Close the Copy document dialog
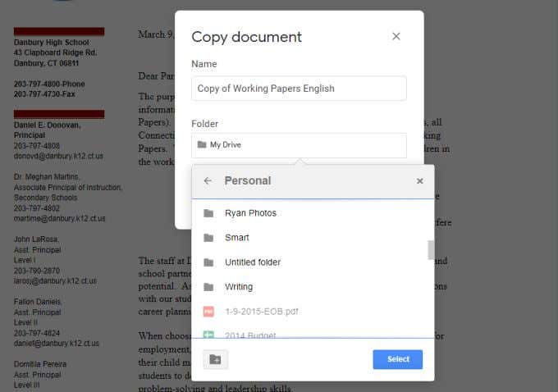The width and height of the screenshot is (558, 392). (x=396, y=36)
